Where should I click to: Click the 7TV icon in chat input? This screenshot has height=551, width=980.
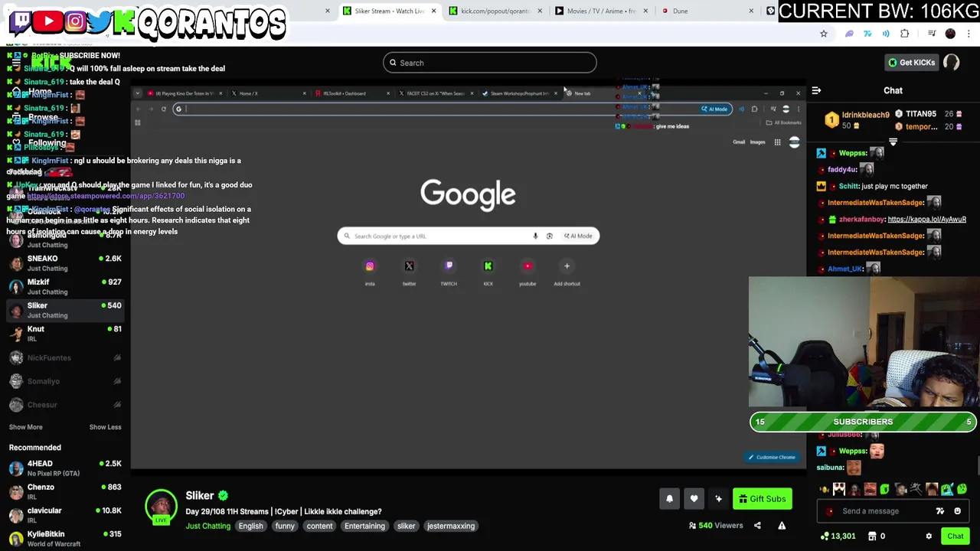point(940,511)
